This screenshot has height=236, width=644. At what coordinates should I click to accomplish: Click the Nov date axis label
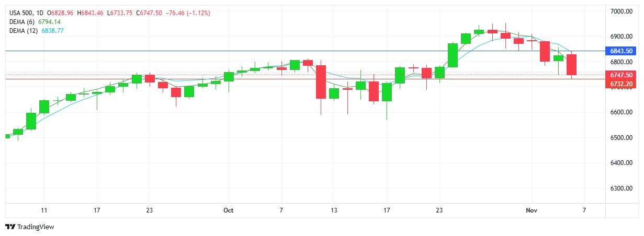531,210
